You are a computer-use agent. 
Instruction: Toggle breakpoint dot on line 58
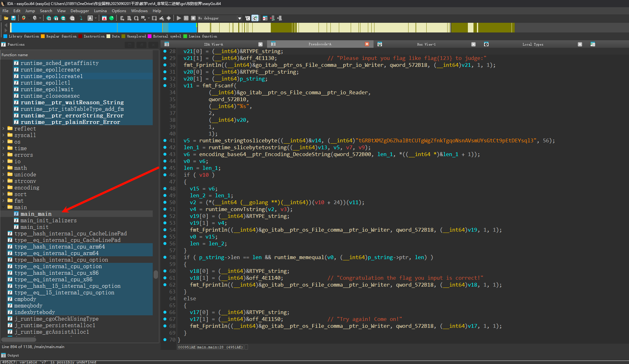(x=165, y=257)
